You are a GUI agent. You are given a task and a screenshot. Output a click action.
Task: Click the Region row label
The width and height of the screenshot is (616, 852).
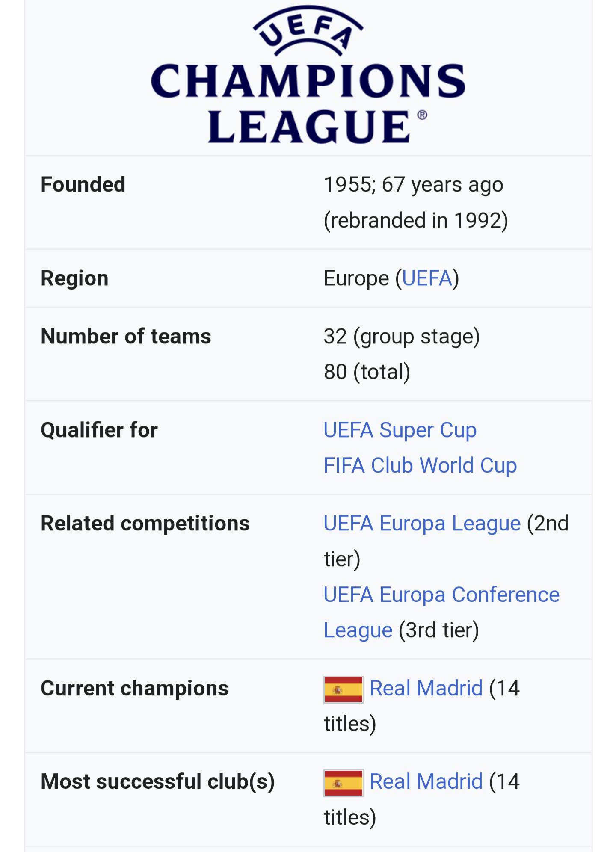pyautogui.click(x=74, y=278)
